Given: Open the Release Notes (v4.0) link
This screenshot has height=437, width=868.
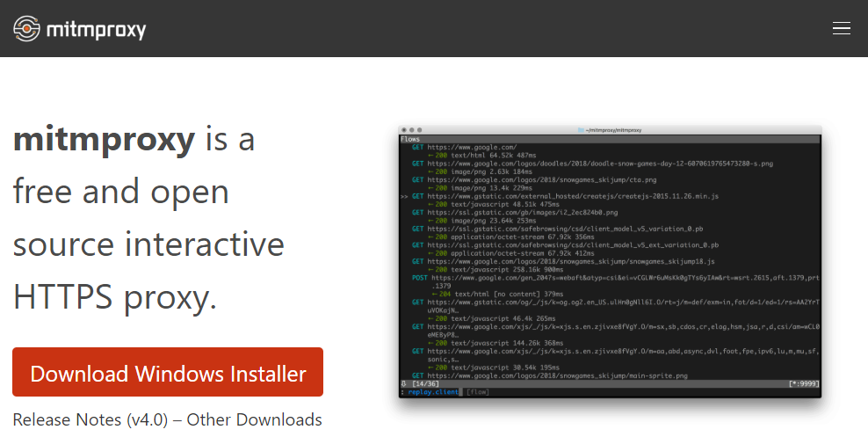Looking at the screenshot, I should tap(90, 419).
